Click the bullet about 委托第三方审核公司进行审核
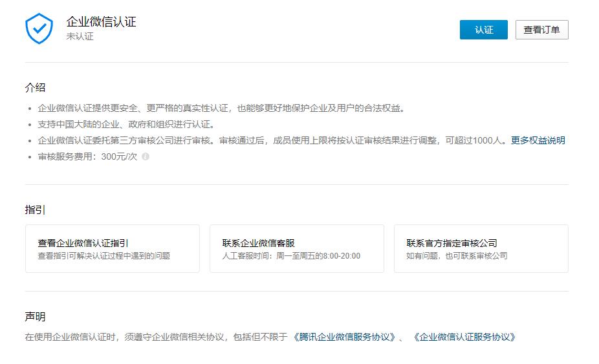Image resolution: width=599 pixels, height=364 pixels. (x=274, y=140)
